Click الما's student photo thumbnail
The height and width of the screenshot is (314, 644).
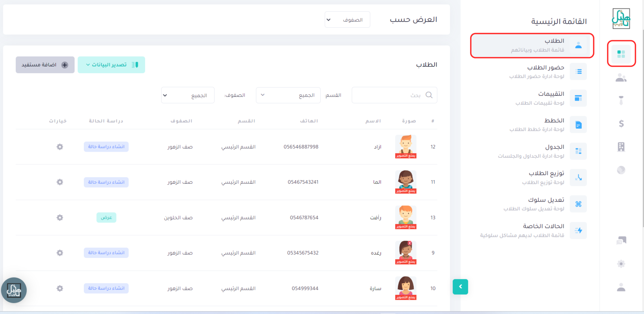(x=405, y=182)
